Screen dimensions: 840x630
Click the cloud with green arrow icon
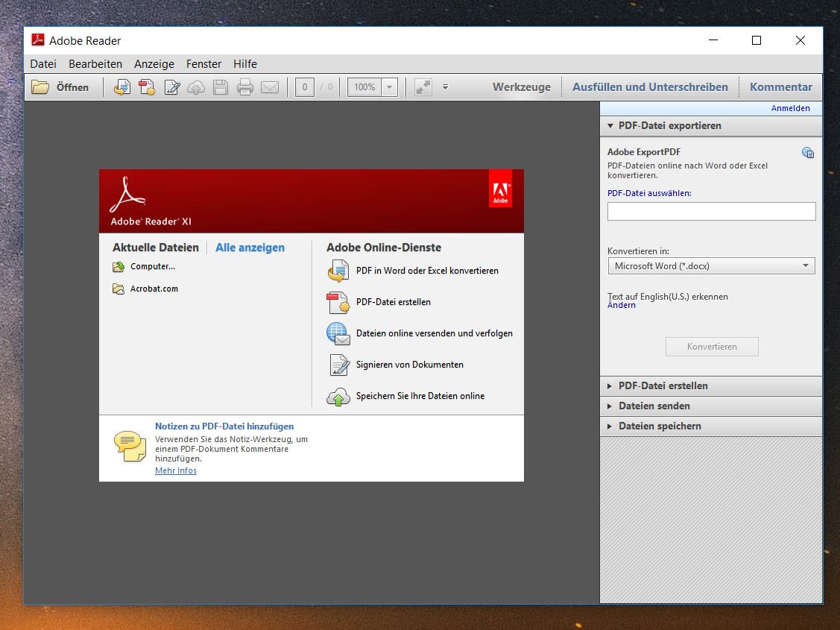click(338, 397)
